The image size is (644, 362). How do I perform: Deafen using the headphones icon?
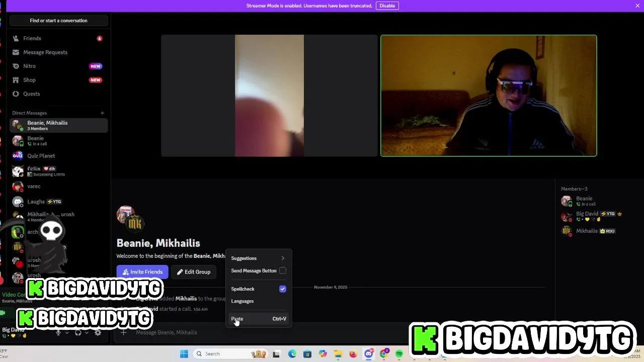coord(78,332)
